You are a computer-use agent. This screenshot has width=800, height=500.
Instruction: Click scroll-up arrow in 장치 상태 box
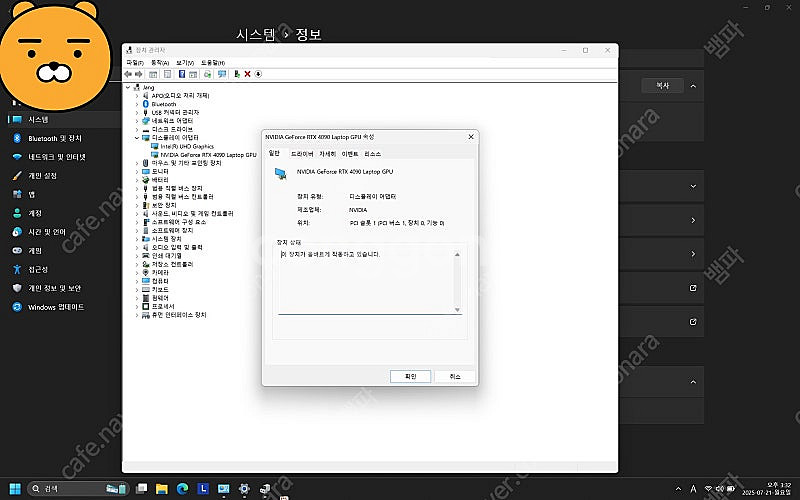click(x=457, y=254)
